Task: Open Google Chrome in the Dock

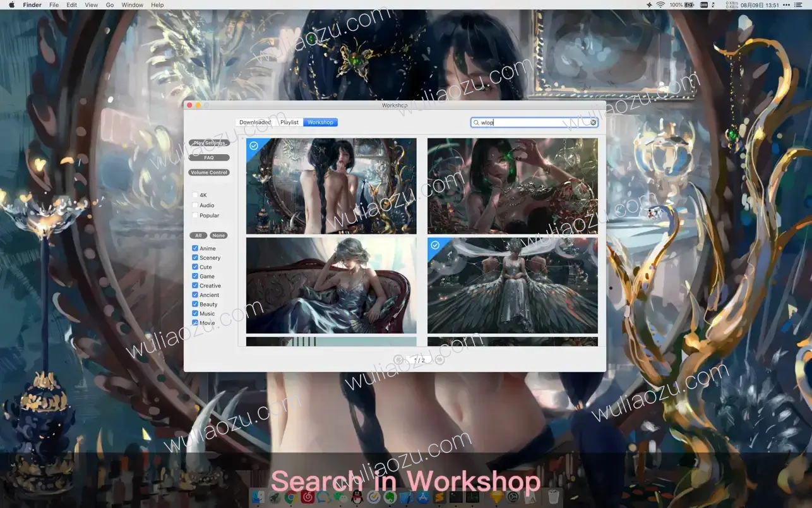Action: point(291,497)
